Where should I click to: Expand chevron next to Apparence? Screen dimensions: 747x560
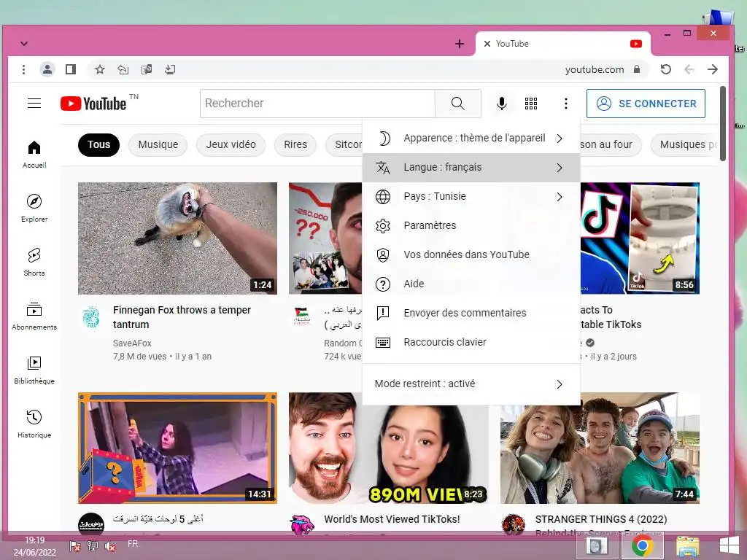coord(560,138)
